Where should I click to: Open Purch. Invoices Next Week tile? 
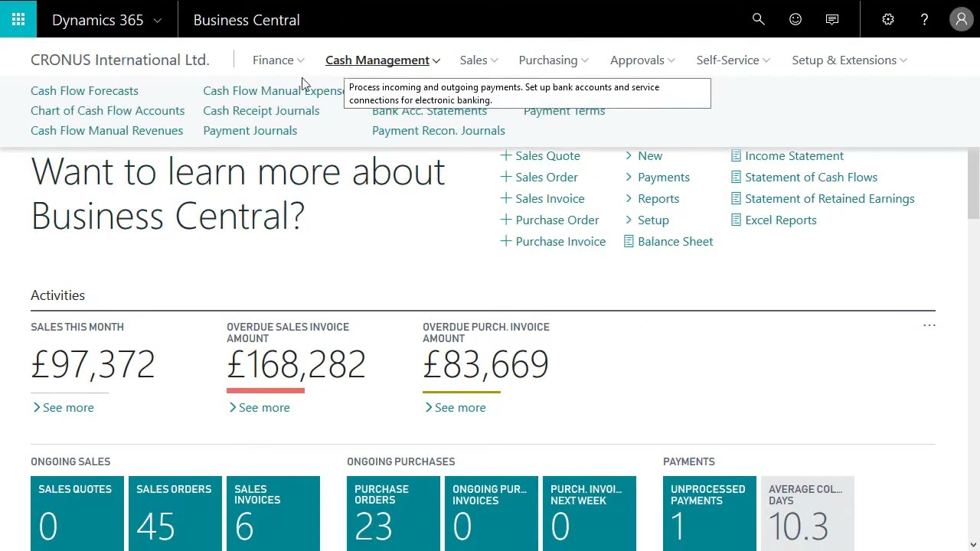pyautogui.click(x=590, y=514)
